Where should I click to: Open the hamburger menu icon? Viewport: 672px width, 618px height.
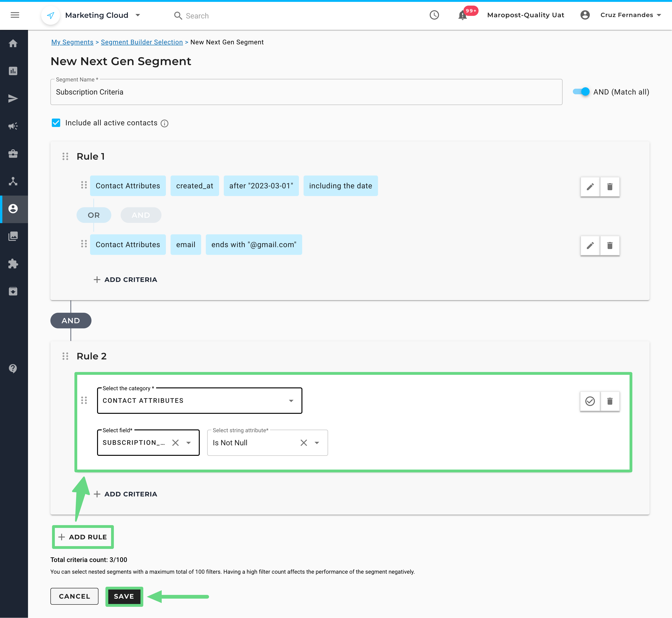pos(15,15)
